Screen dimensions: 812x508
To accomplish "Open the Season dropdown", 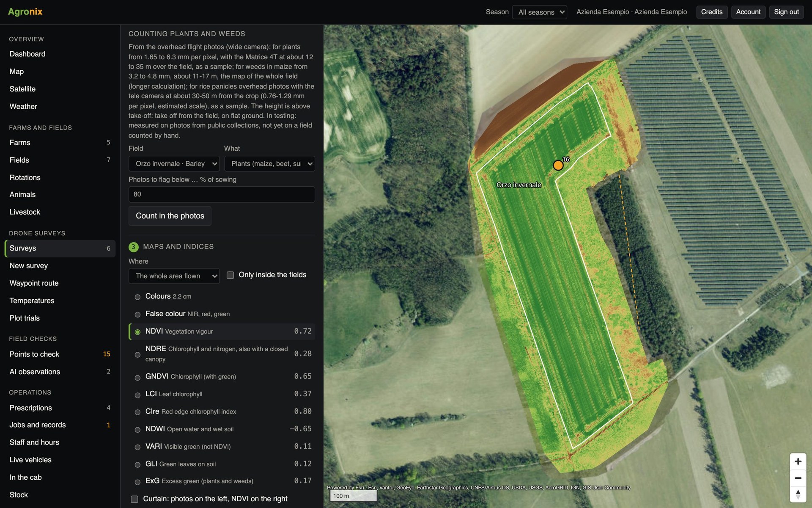I will (x=540, y=12).
